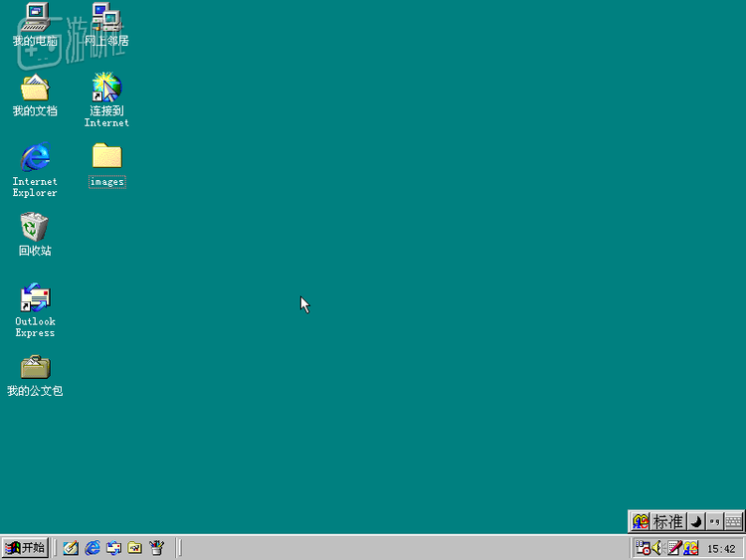746x560 pixels.
Task: Click the rightmost quick launch icon
Action: click(x=156, y=548)
